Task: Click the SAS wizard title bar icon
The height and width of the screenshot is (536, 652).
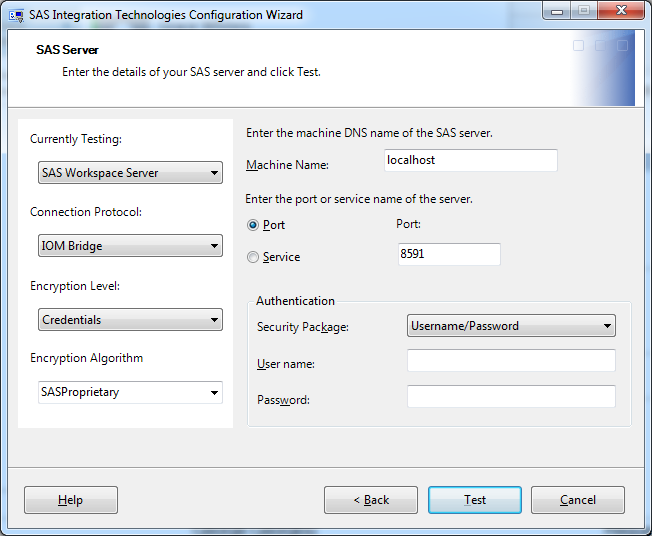Action: coord(18,15)
